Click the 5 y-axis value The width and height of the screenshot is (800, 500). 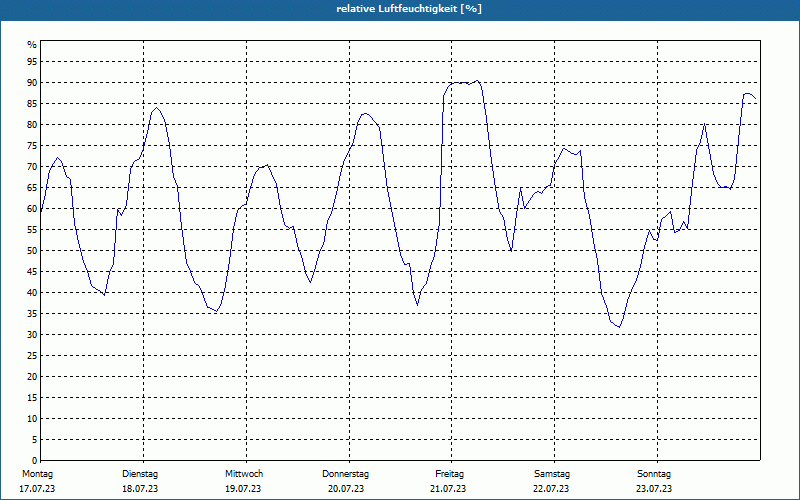[35, 440]
